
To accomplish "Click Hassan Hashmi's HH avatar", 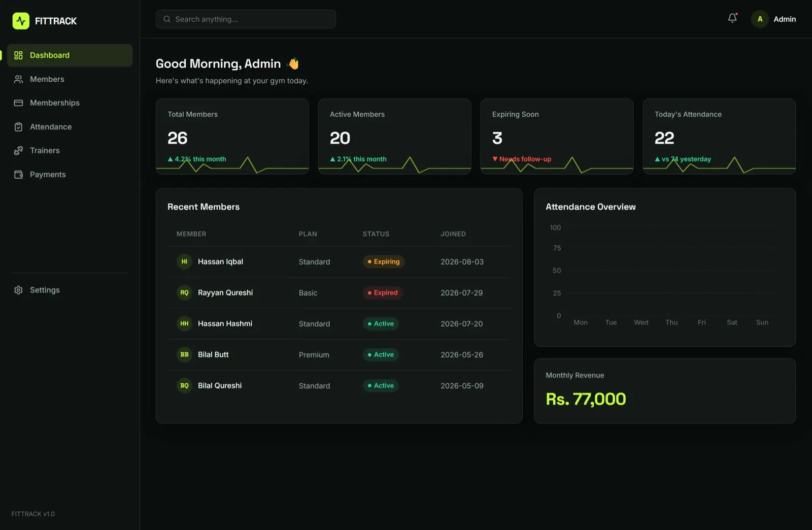I will point(184,323).
